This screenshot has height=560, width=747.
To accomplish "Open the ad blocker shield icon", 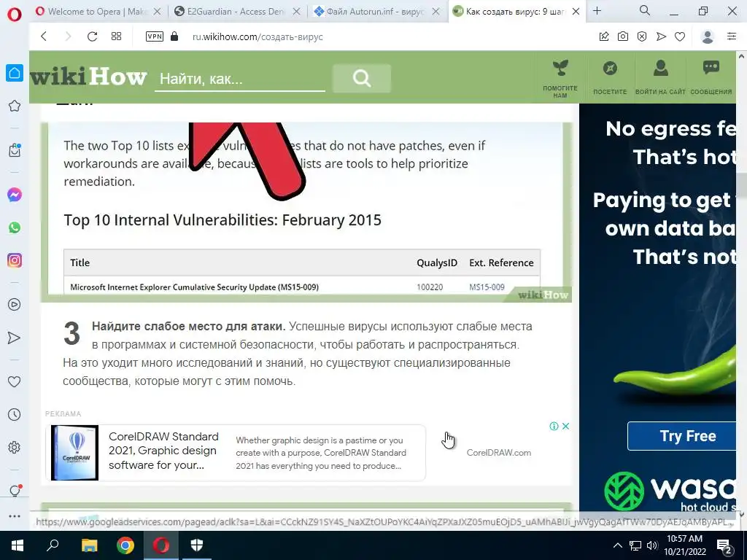I will (x=642, y=36).
